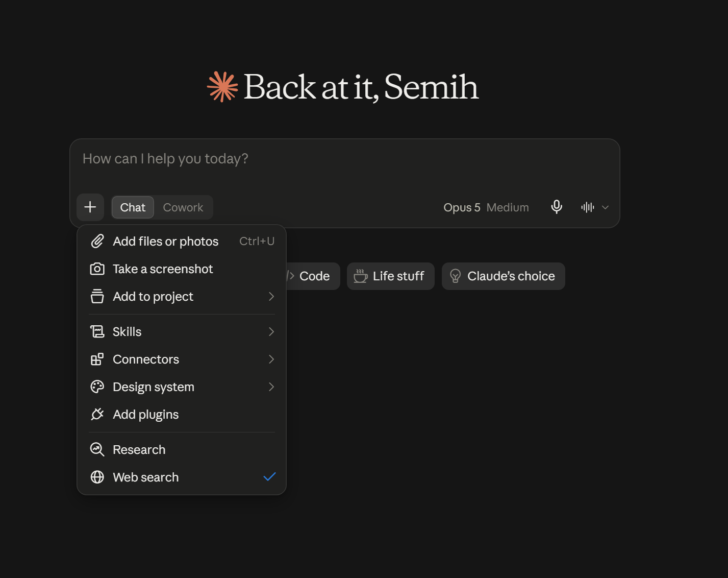Image resolution: width=728 pixels, height=578 pixels.
Task: Click the plus attachment button
Action: pyautogui.click(x=90, y=207)
